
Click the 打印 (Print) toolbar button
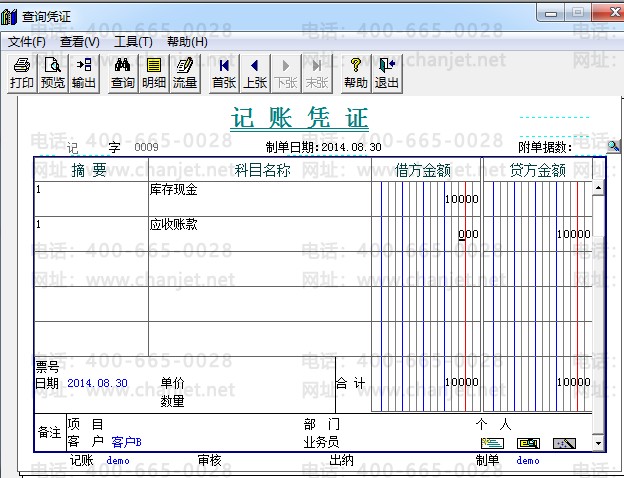(22, 73)
